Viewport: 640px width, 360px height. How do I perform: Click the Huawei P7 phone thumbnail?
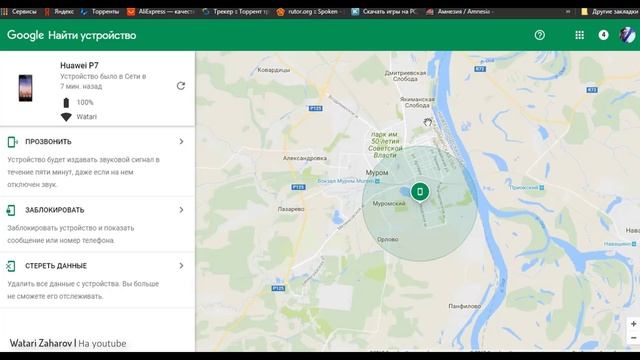(x=25, y=88)
